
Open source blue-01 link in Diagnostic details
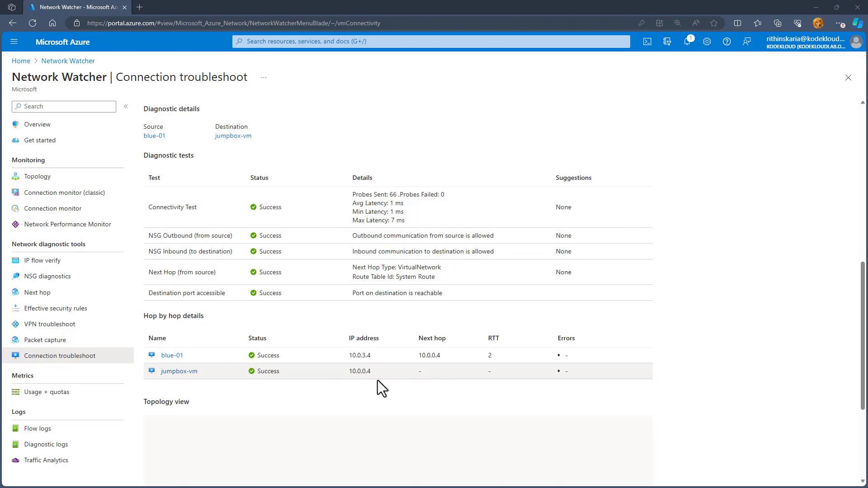tap(154, 136)
